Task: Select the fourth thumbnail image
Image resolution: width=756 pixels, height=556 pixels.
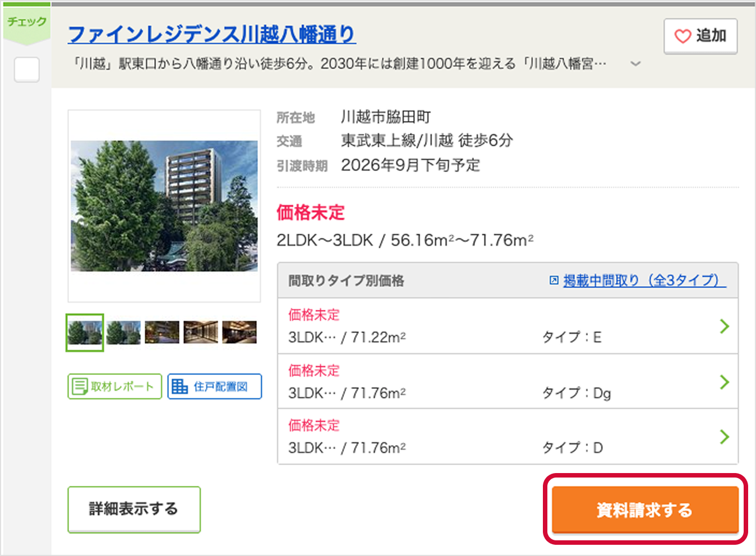Action: pos(201,332)
